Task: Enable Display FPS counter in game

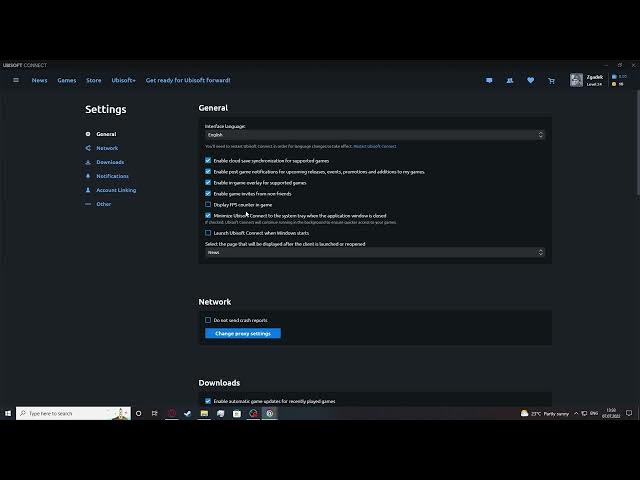Action: point(208,204)
